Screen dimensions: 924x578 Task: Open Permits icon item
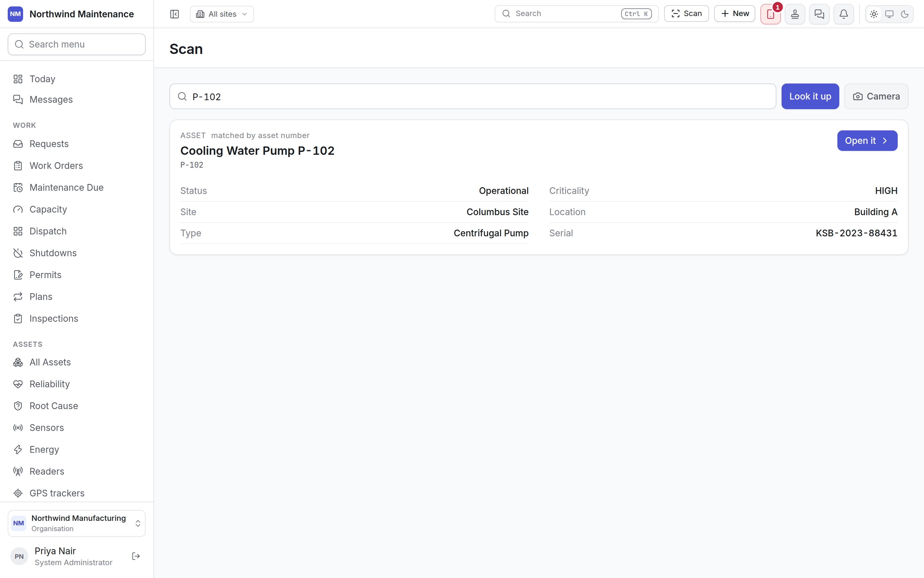tap(77, 275)
